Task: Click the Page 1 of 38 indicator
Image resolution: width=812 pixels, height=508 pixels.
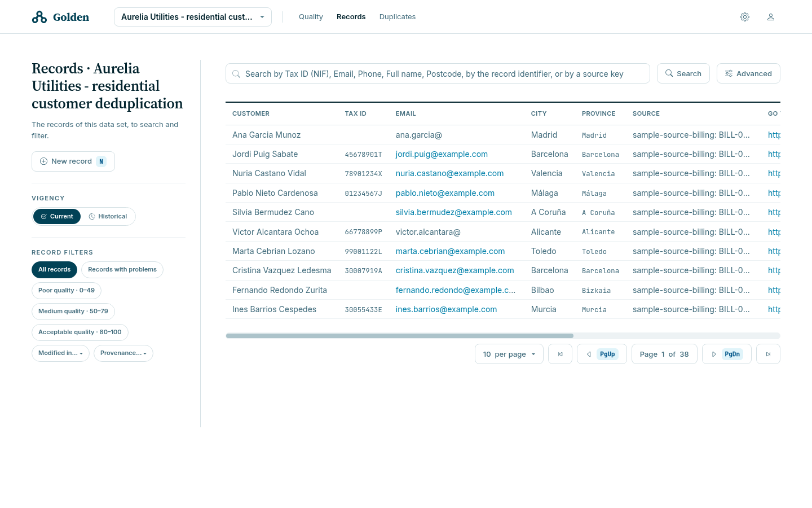Action: point(664,354)
